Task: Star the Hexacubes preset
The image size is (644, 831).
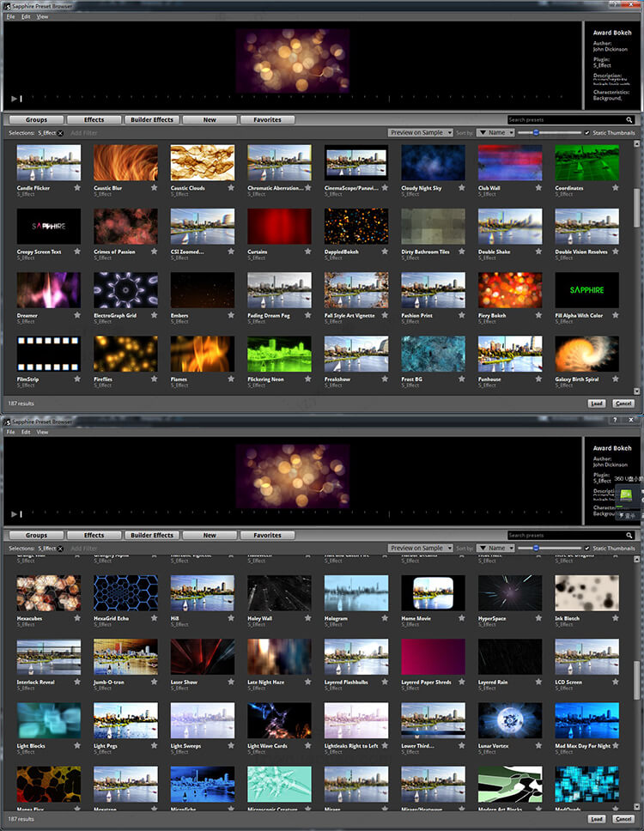Action: [x=77, y=618]
